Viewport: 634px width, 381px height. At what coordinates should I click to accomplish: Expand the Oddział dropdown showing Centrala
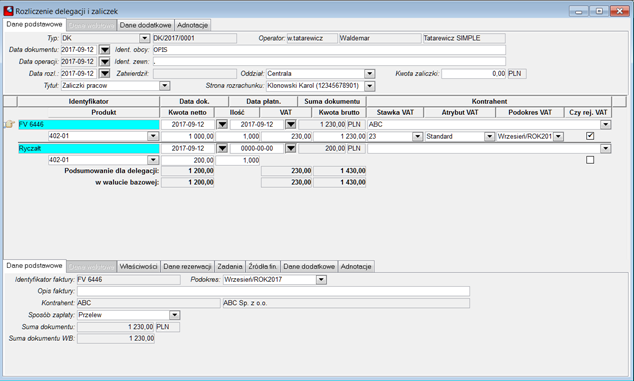point(369,74)
